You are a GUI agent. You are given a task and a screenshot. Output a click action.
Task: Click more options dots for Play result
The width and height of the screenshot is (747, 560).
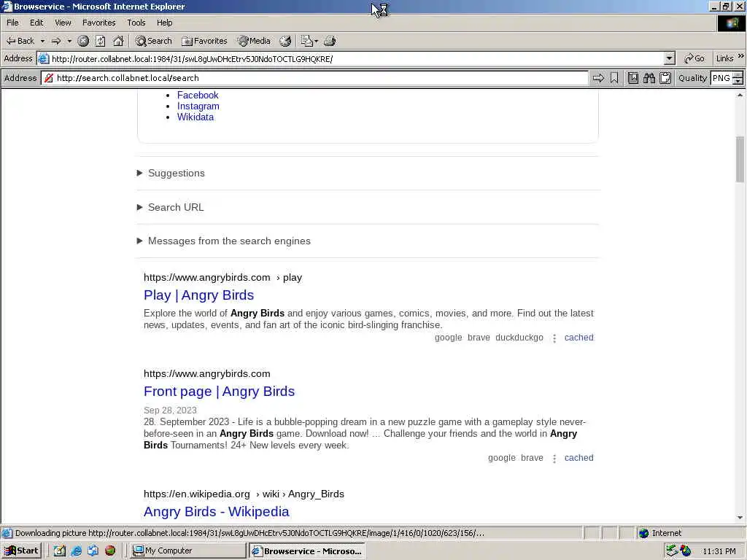coord(554,338)
